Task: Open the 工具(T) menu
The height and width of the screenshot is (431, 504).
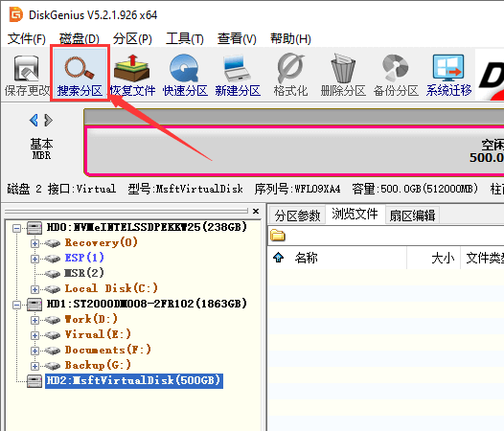Action: (x=185, y=39)
